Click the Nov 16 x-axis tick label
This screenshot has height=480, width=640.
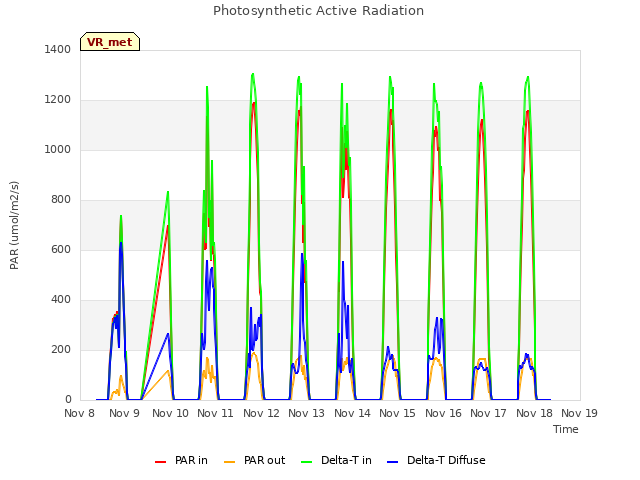tap(443, 413)
